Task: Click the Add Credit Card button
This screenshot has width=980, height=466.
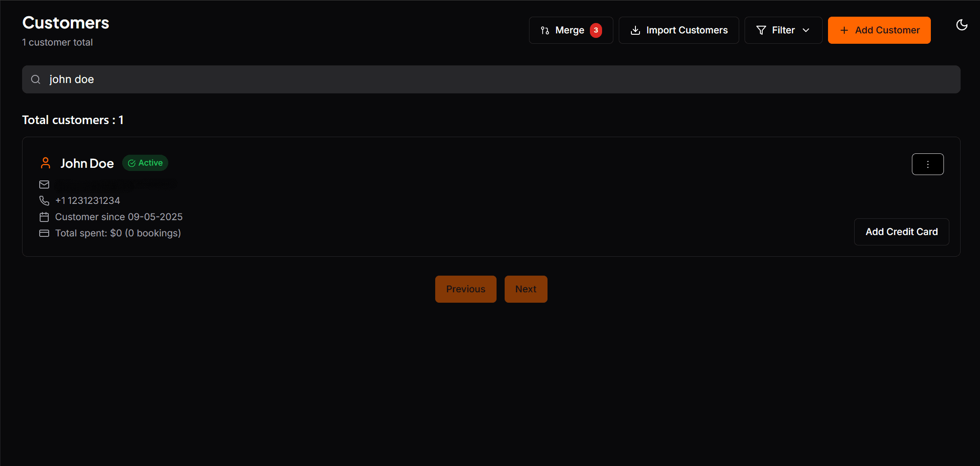Action: click(x=901, y=231)
